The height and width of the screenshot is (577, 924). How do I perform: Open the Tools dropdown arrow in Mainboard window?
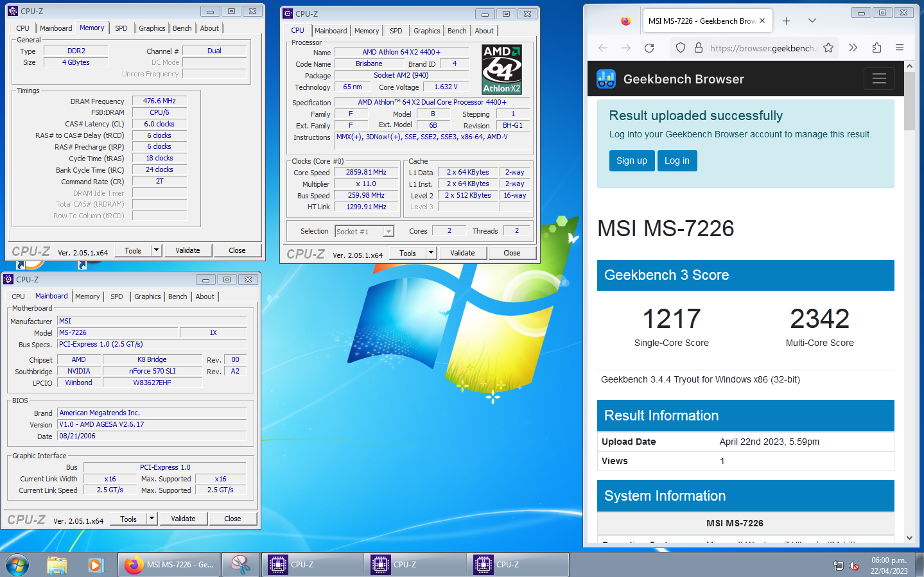point(152,519)
